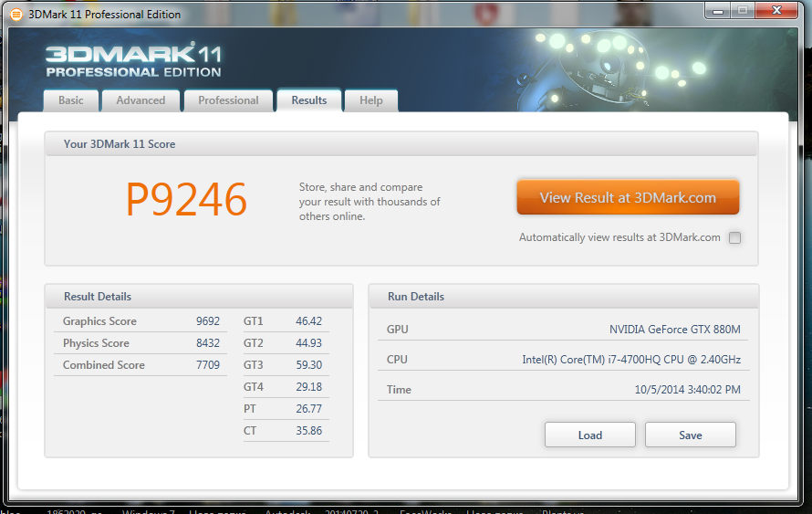The height and width of the screenshot is (514, 812).
Task: Go to the Help tab
Action: pyautogui.click(x=371, y=100)
